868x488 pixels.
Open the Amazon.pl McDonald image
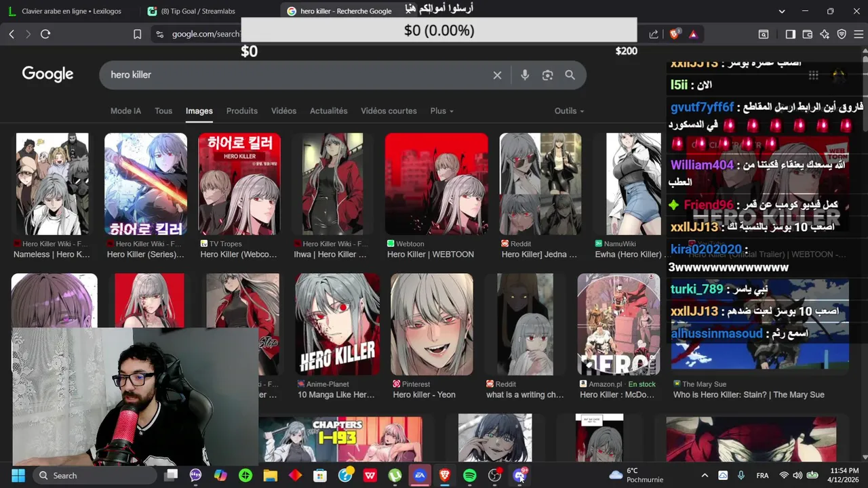click(x=618, y=324)
